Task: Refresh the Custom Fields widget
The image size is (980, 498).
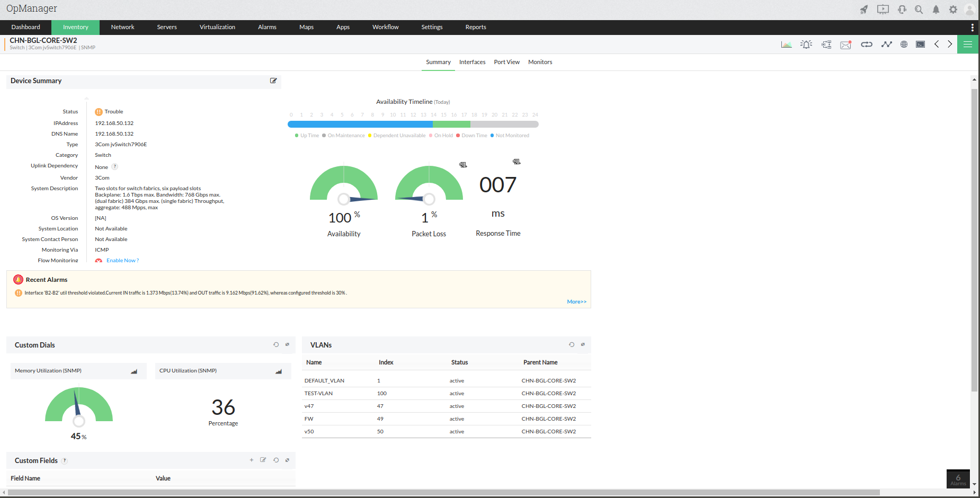Action: click(x=276, y=460)
